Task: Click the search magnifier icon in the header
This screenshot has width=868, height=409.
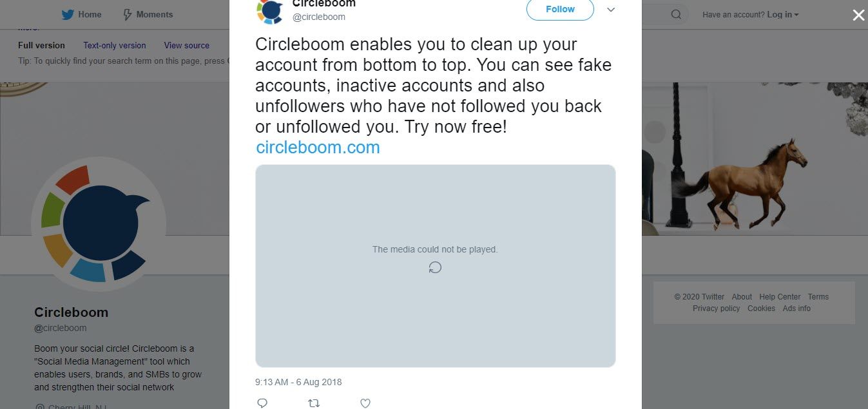Action: pos(675,14)
